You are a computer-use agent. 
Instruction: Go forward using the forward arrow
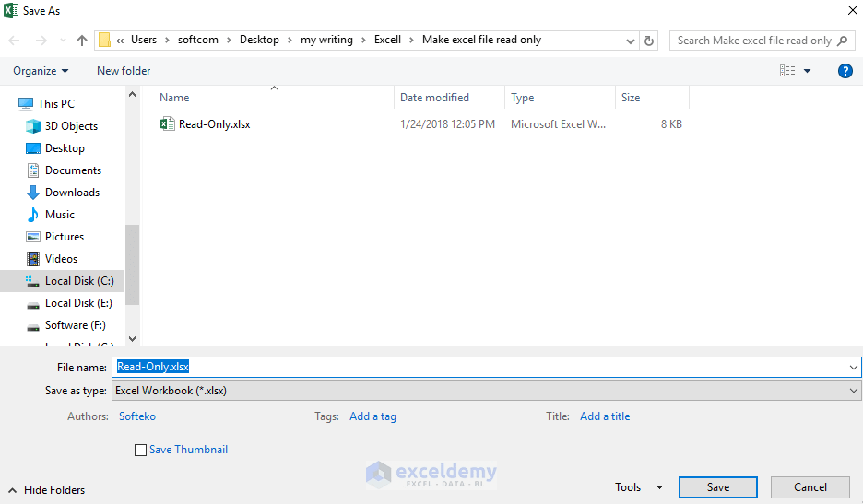(41, 41)
